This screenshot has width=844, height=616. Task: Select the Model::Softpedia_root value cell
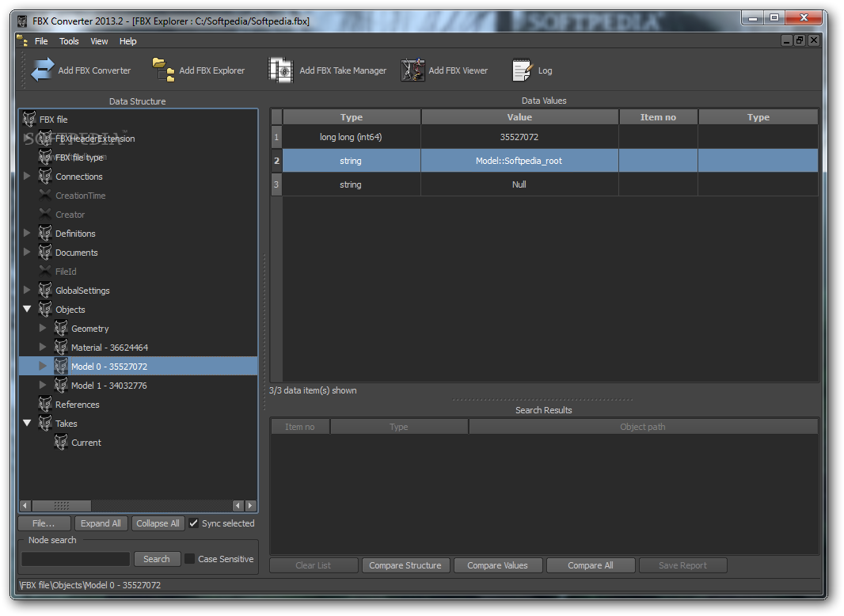click(519, 161)
